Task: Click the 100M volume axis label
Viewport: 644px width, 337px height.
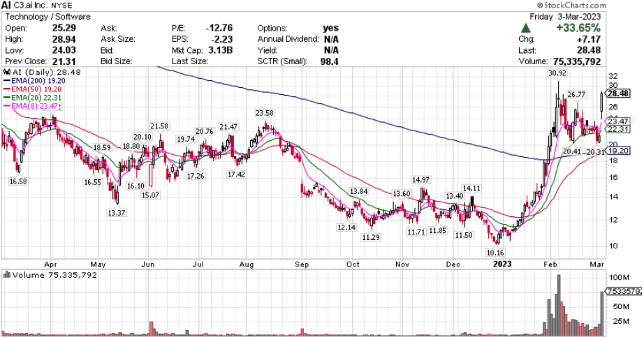Action: [618, 278]
